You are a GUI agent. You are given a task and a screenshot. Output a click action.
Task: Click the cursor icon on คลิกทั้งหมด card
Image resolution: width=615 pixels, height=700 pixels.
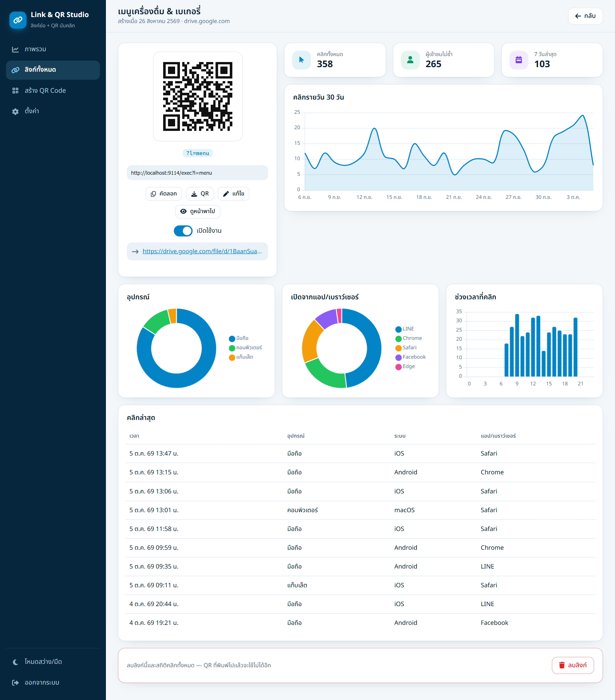click(x=302, y=60)
